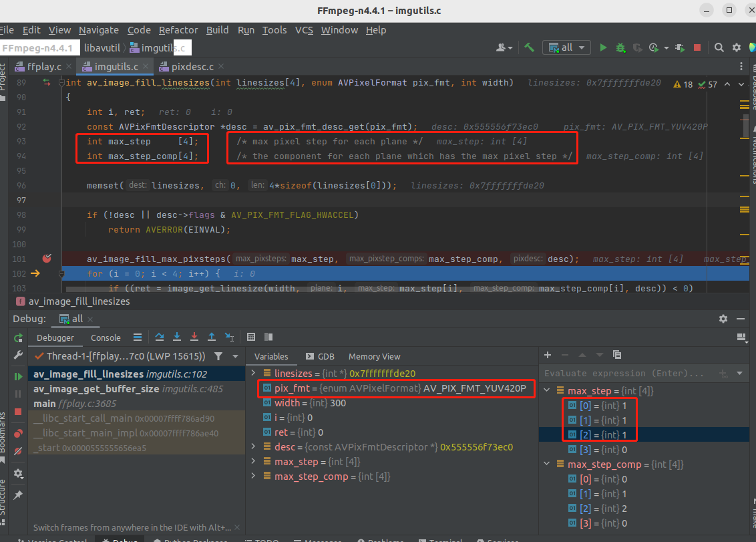The width and height of the screenshot is (756, 542).
Task: Click the red Stop button in top toolbar
Action: pos(697,47)
